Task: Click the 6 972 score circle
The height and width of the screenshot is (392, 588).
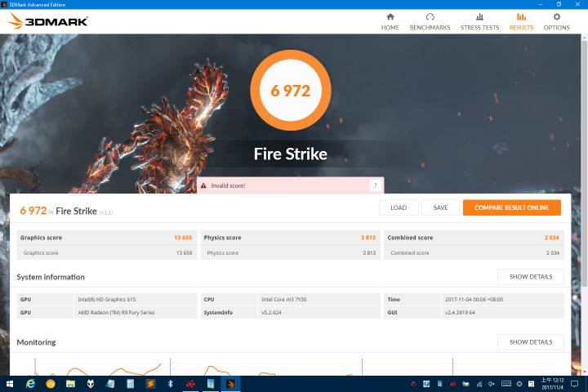Action: 291,91
